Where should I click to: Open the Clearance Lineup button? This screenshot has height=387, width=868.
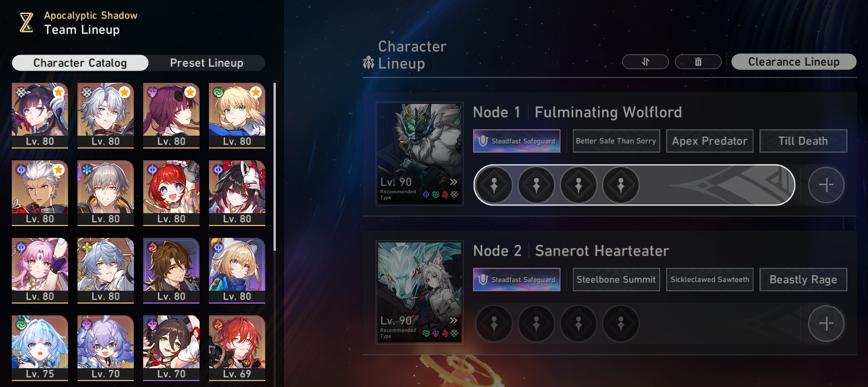click(x=794, y=62)
